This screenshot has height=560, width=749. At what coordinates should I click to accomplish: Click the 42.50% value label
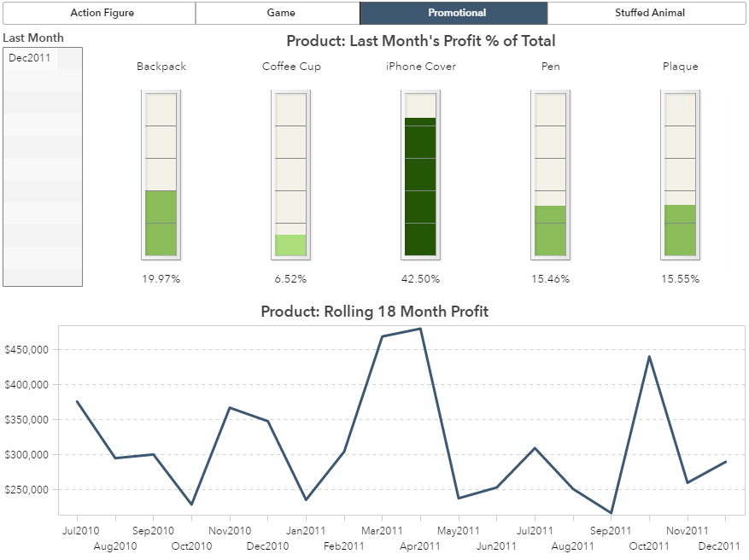point(420,279)
